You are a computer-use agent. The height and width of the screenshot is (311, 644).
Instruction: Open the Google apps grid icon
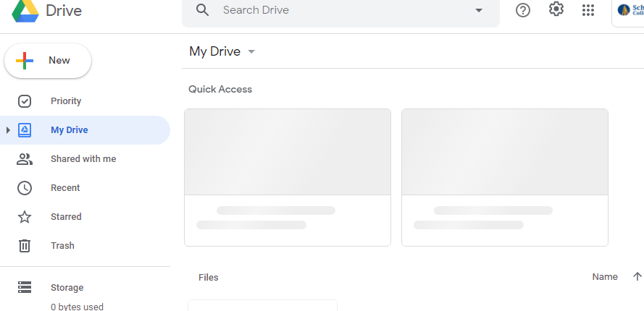pos(588,10)
